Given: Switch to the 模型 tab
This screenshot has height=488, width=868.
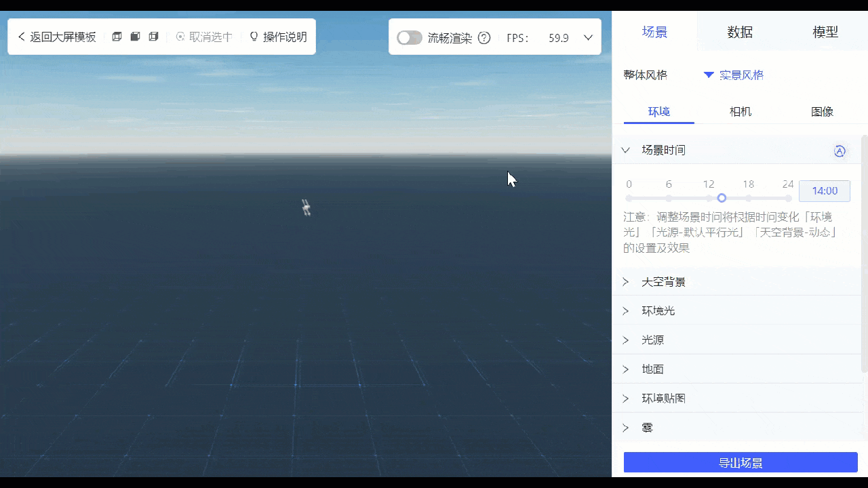Looking at the screenshot, I should (825, 32).
